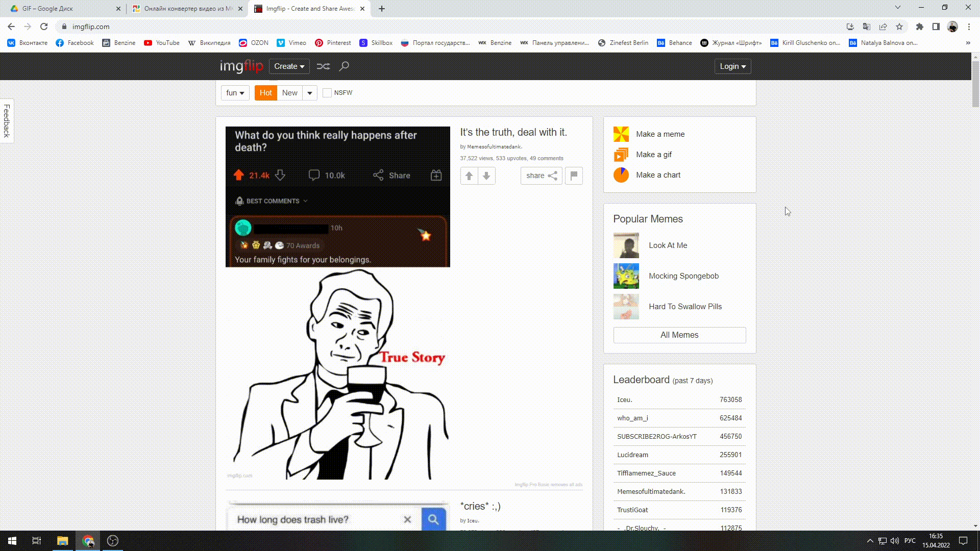The height and width of the screenshot is (551, 980).
Task: Open the Chrome extensions puzzle icon
Action: (920, 27)
